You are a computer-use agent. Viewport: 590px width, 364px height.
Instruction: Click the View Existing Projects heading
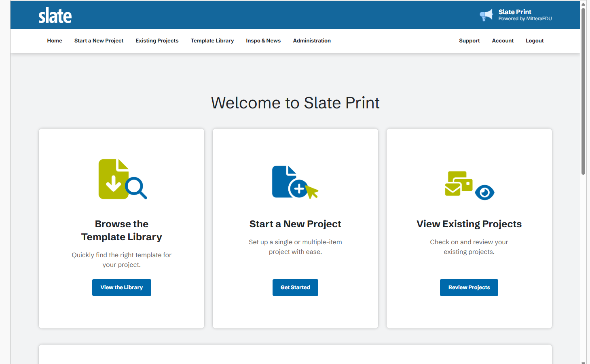469,224
